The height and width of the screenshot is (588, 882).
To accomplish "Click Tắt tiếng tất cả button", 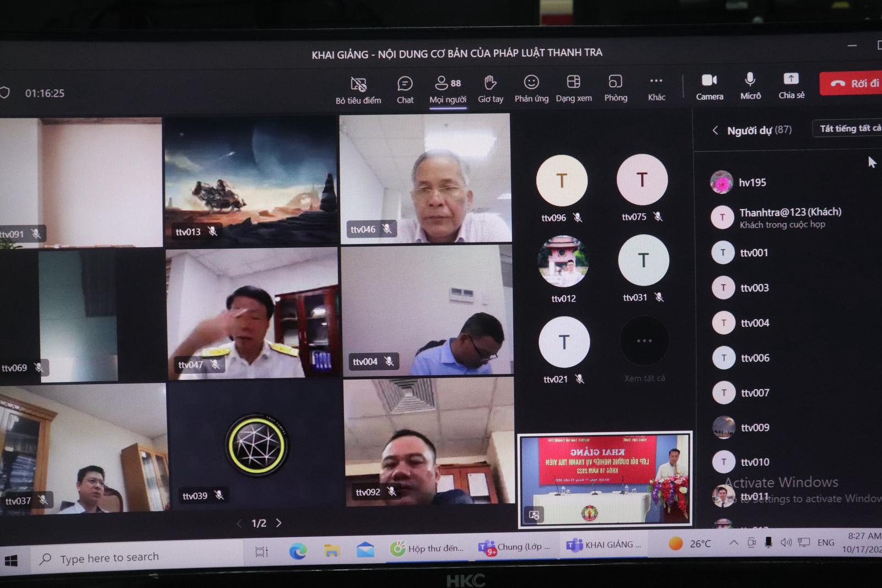I will point(848,128).
